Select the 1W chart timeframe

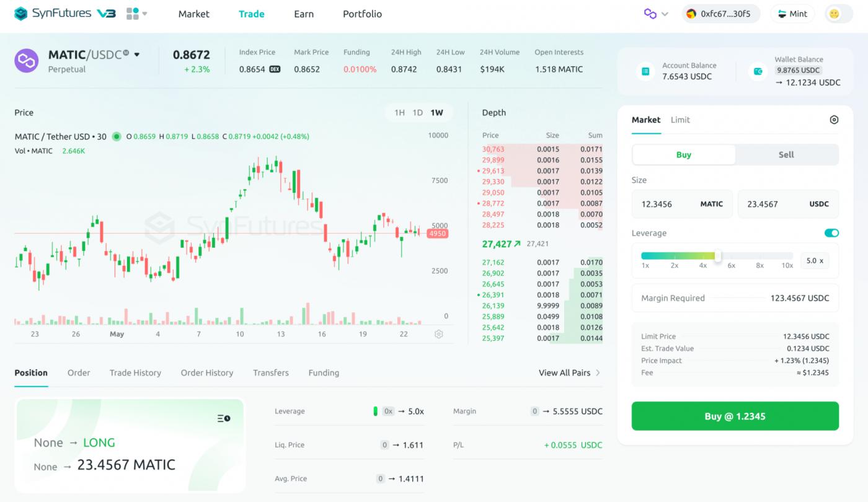tap(437, 113)
